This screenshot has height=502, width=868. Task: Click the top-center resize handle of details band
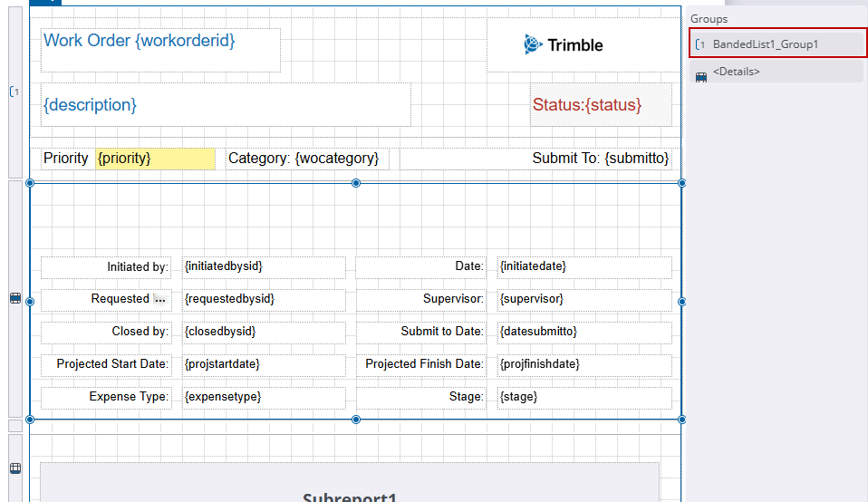click(356, 183)
